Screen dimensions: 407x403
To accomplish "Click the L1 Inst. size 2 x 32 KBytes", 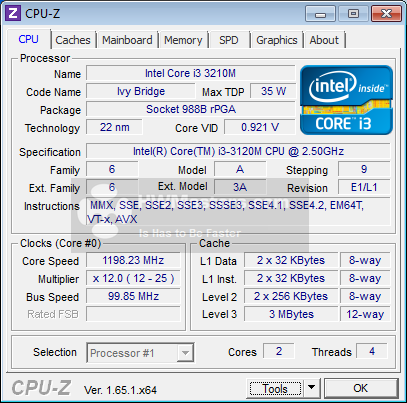I will pos(291,278).
